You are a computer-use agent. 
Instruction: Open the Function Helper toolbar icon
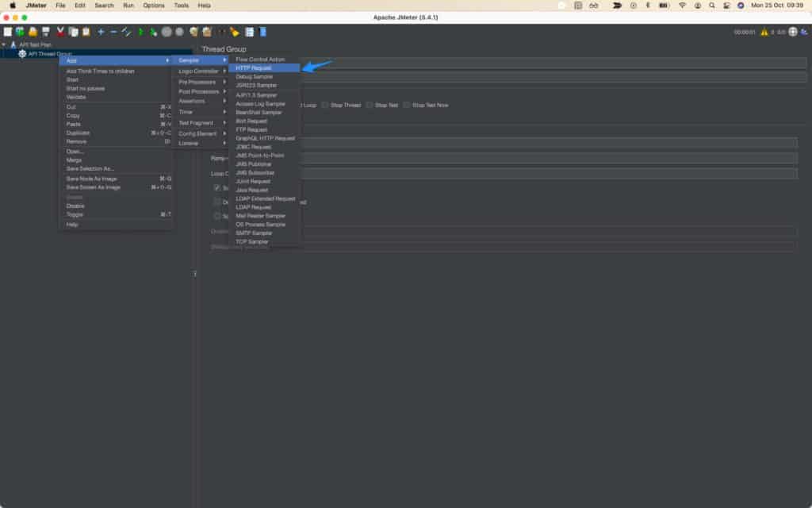tap(250, 32)
